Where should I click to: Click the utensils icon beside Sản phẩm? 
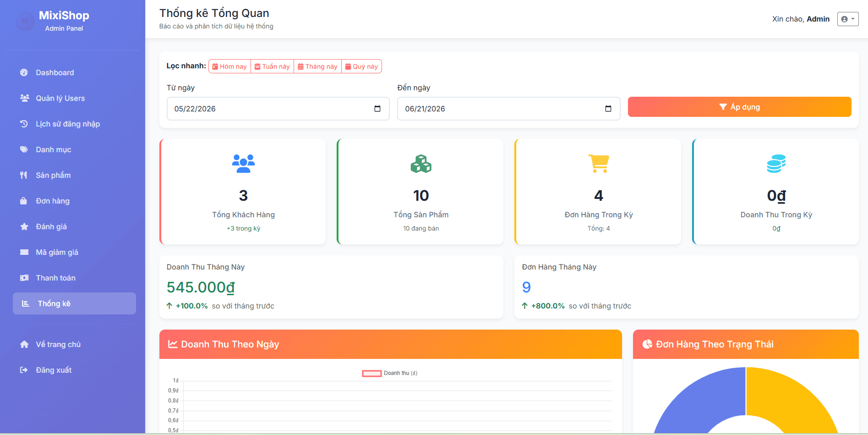click(x=24, y=175)
